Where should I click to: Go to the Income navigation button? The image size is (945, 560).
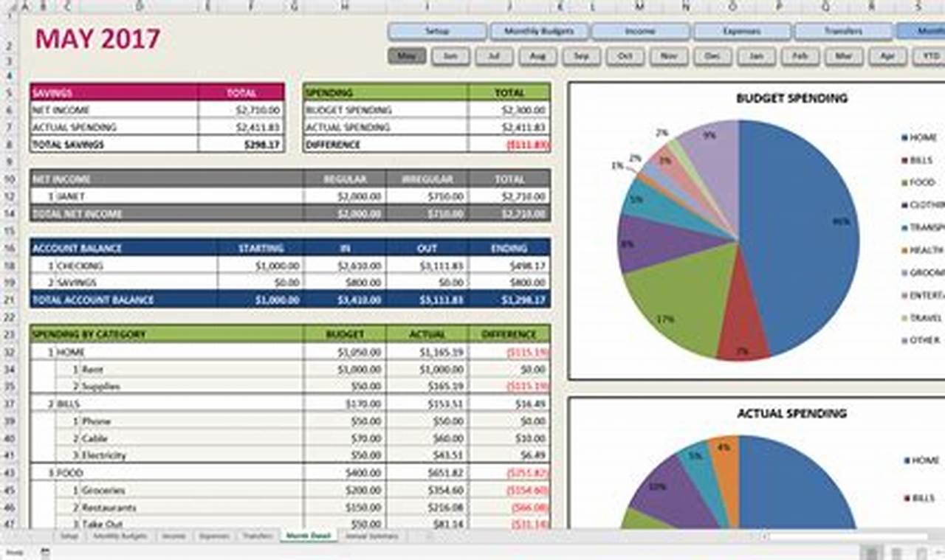(x=640, y=32)
